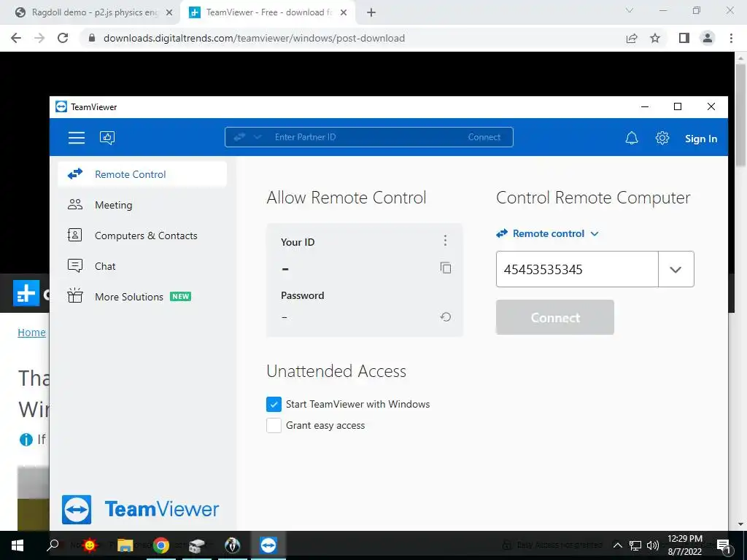Click Home link on the webpage

31,332
